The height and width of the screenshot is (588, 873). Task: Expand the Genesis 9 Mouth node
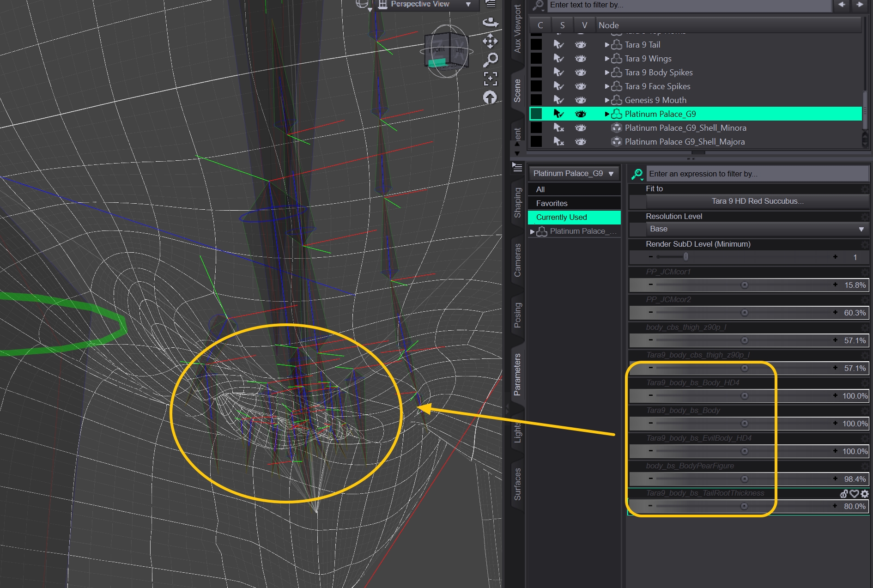click(x=607, y=100)
